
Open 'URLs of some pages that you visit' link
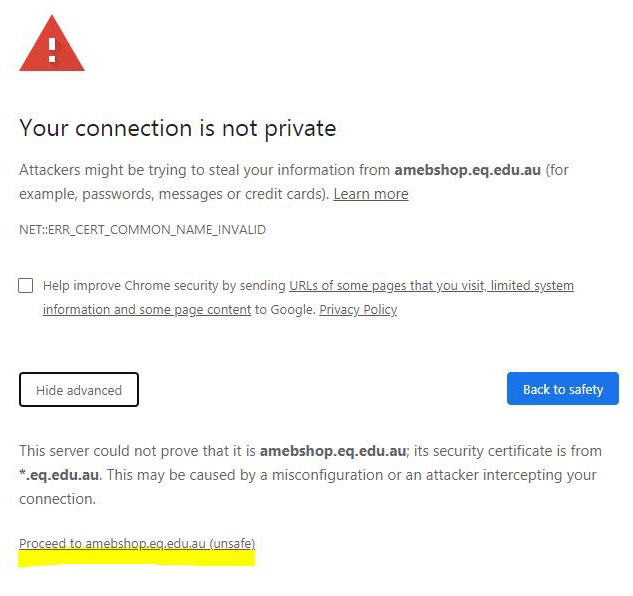(387, 285)
